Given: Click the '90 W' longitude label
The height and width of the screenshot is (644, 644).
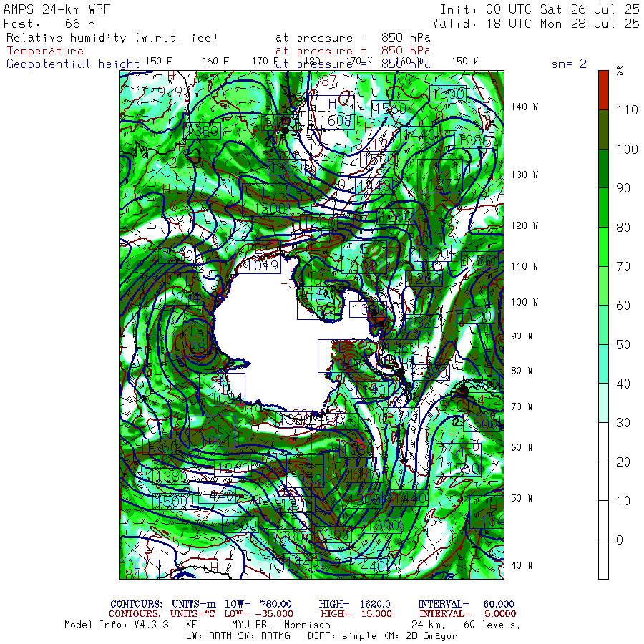Looking at the screenshot, I should click(522, 336).
